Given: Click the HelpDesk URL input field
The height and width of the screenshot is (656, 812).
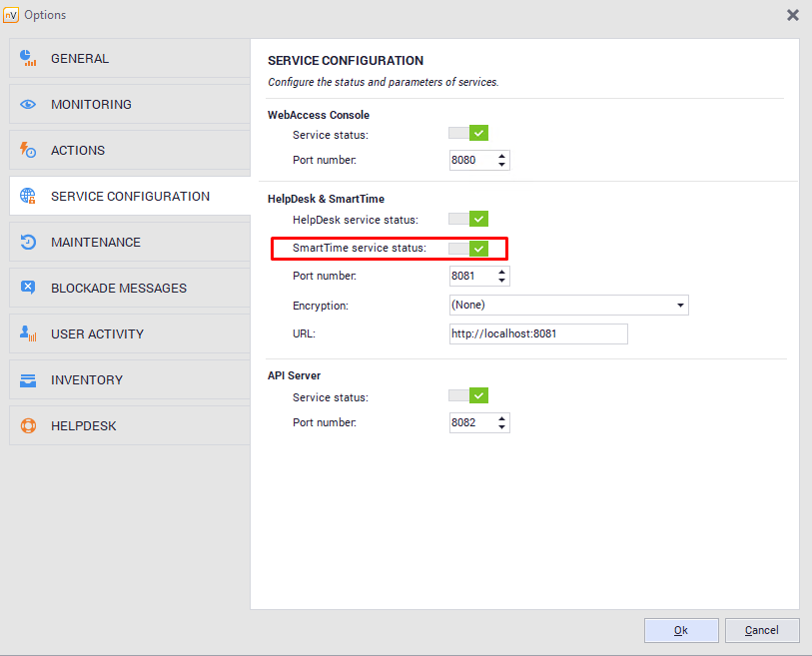Looking at the screenshot, I should click(x=538, y=333).
